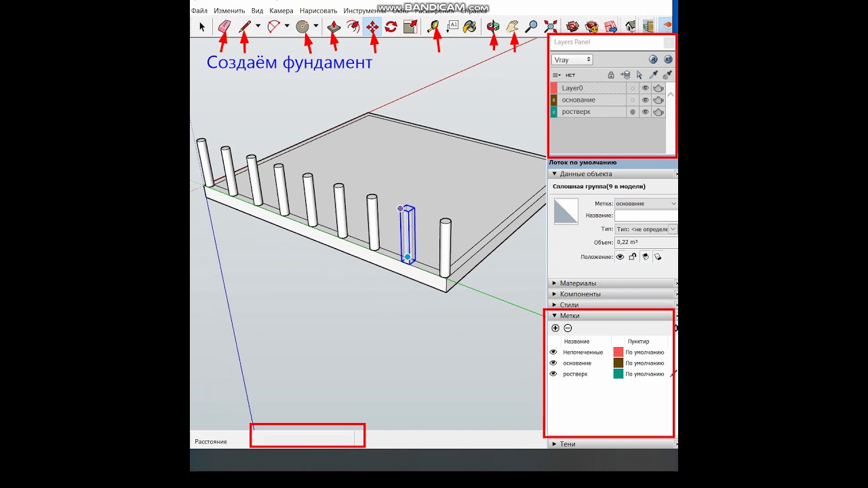This screenshot has width=868, height=488.
Task: Open the Вид menu
Action: tap(257, 11)
